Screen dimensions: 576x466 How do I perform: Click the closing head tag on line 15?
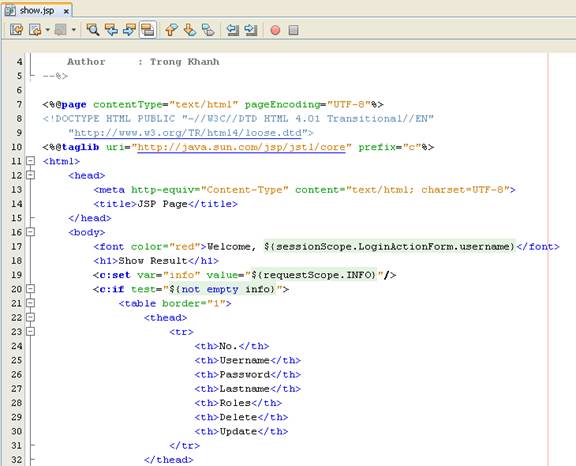pyautogui.click(x=90, y=218)
